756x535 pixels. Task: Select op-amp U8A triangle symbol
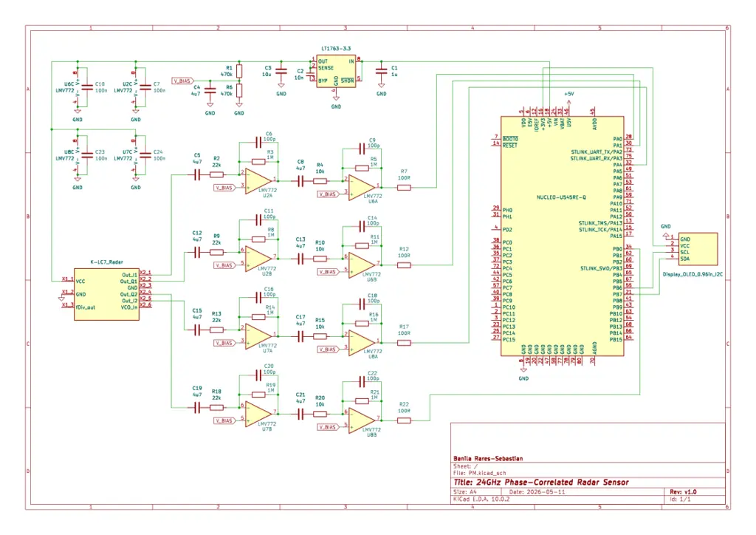362,343
